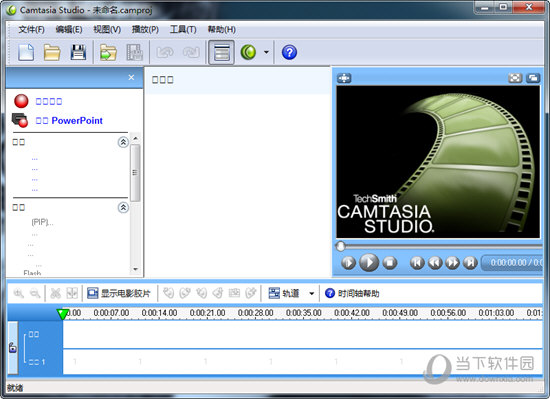The height and width of the screenshot is (399, 550).
Task: Open the 播放(P) menu
Action: 145,29
